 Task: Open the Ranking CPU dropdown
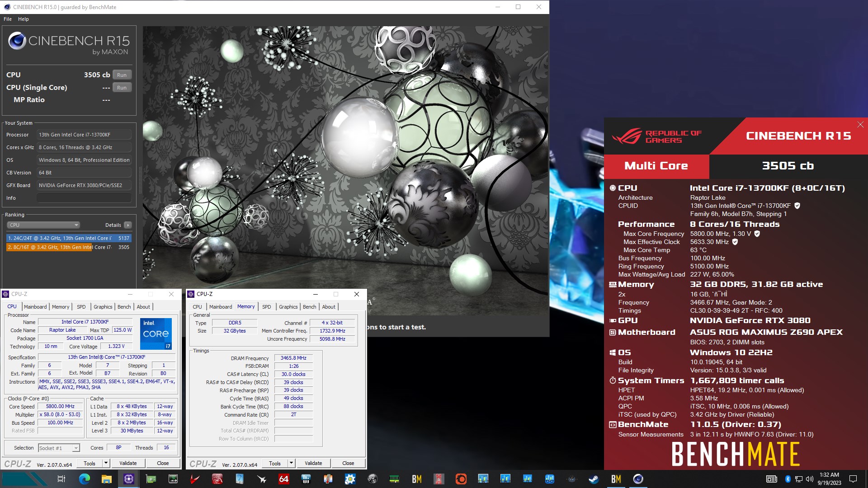pyautogui.click(x=43, y=225)
